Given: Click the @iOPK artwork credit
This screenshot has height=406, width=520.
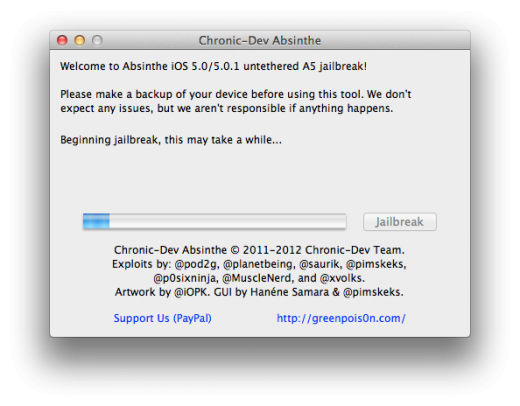Looking at the screenshot, I should tap(192, 292).
